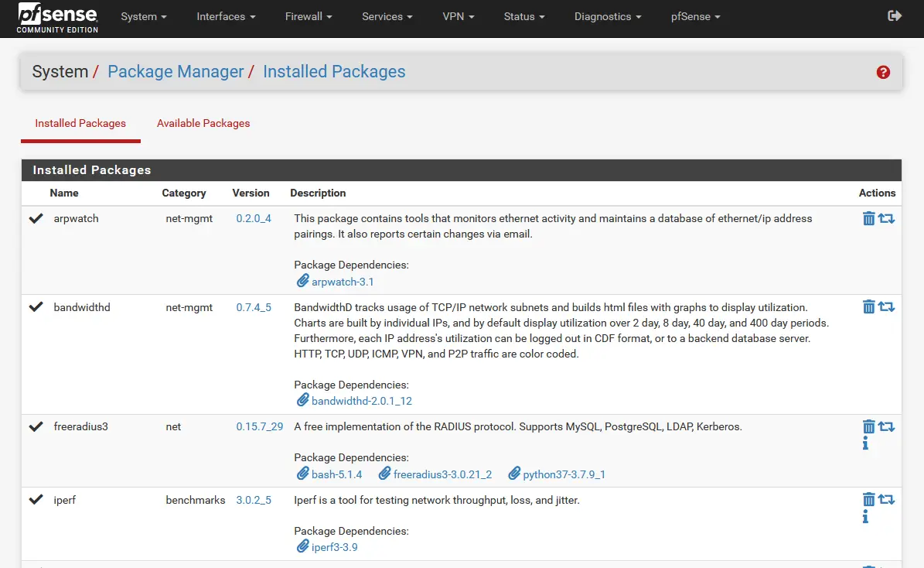The width and height of the screenshot is (924, 568).
Task: Click the pfSense logo in the navbar
Action: (58, 19)
